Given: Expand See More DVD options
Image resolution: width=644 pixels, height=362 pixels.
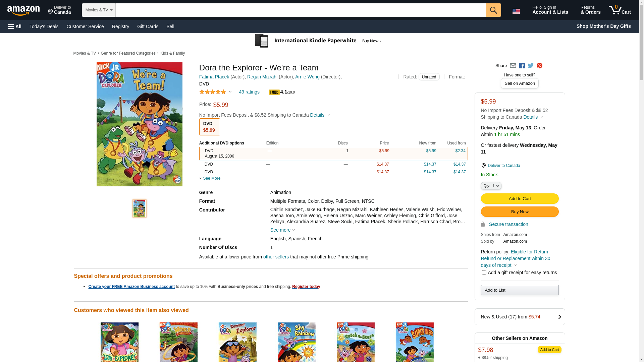Looking at the screenshot, I should tap(210, 178).
